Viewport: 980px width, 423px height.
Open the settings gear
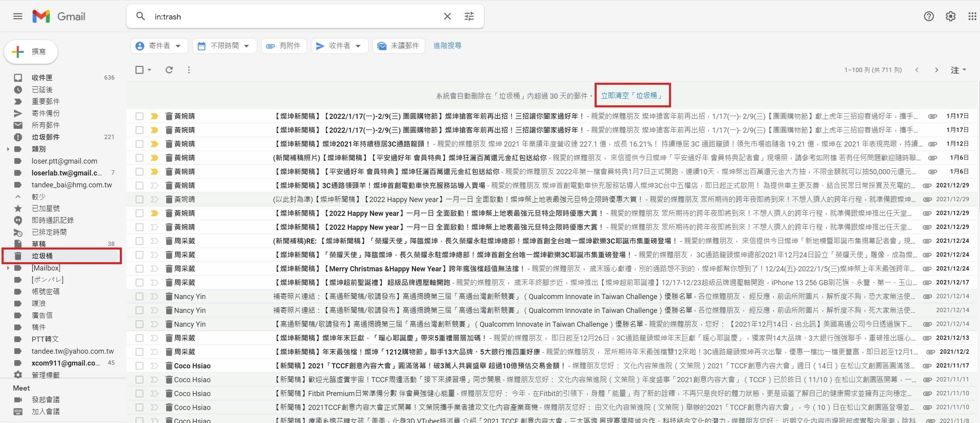coord(951,16)
